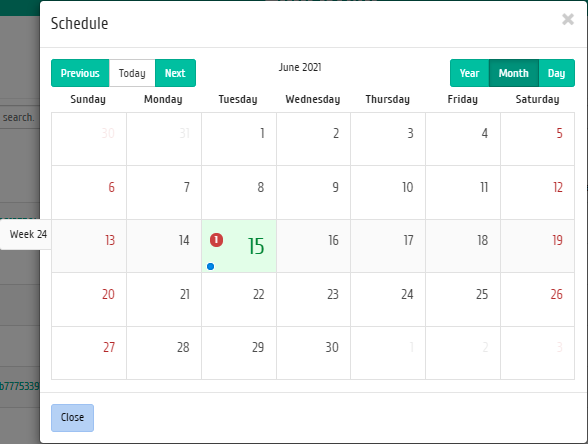Select Wednesday June 30 cell
This screenshot has width=588, height=444.
314,353
